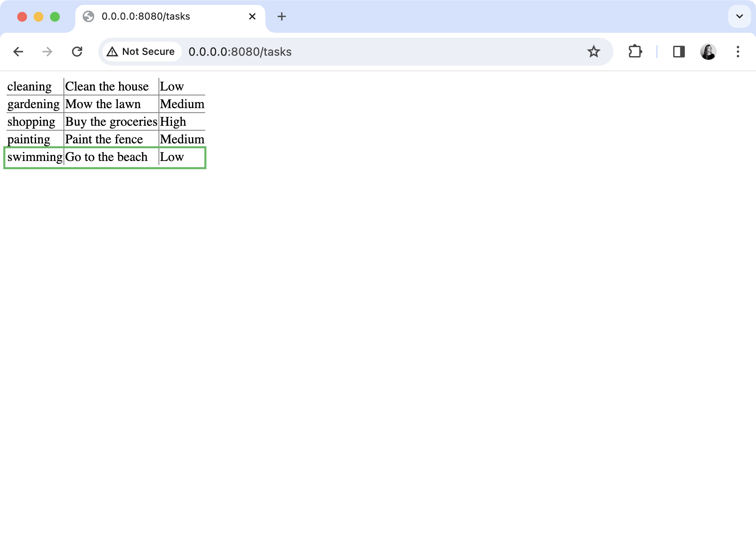Click the highlighted swimming table row
The image size is (756, 544).
tap(105, 157)
